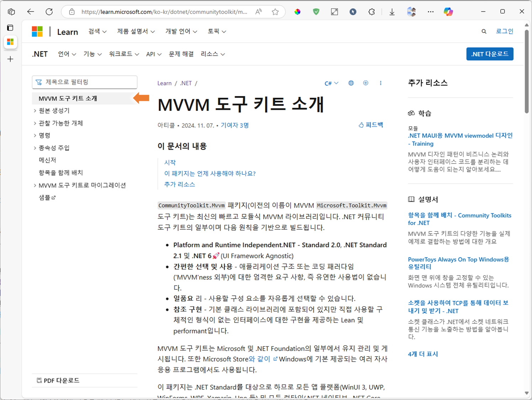
Task: Open site search magnifier icon
Action: coord(484,31)
